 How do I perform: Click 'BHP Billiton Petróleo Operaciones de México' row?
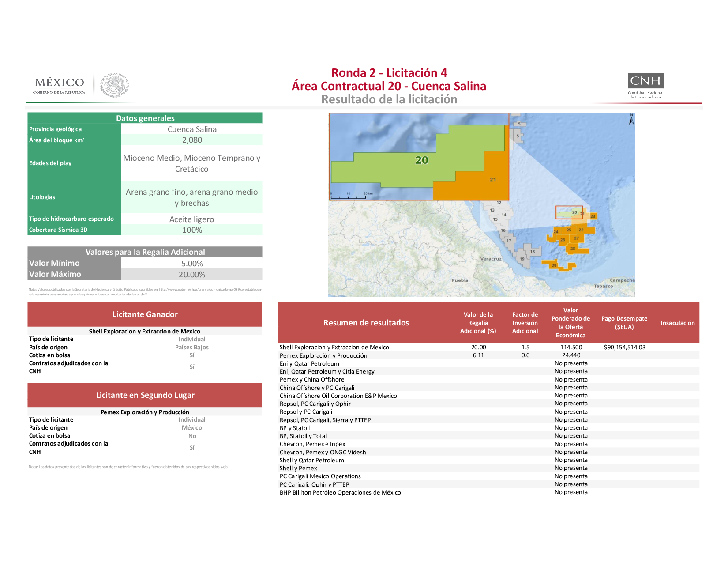pos(489,492)
